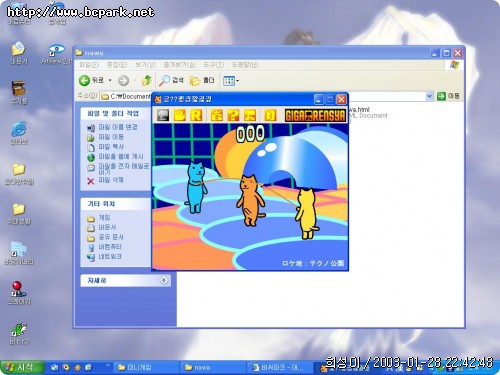Select 파일을 웹에 게시 publish task
This screenshot has width=500, height=375.
point(115,157)
